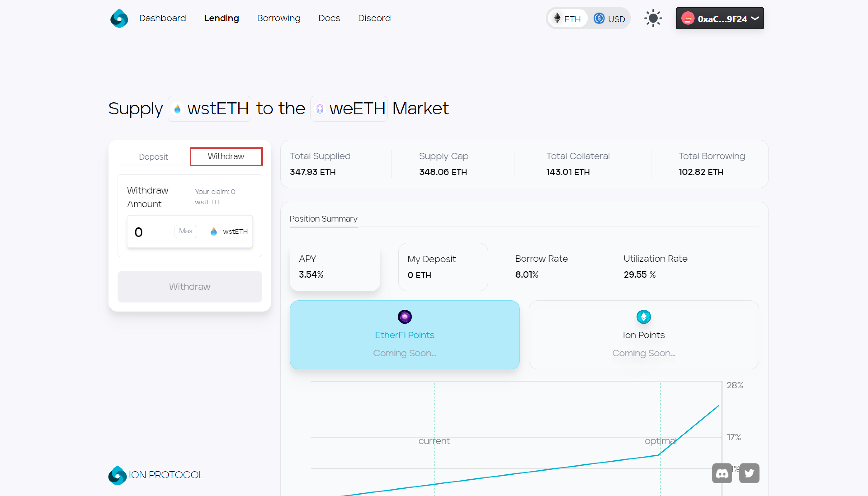Switch currency display to USD
The image size is (868, 496).
(610, 19)
